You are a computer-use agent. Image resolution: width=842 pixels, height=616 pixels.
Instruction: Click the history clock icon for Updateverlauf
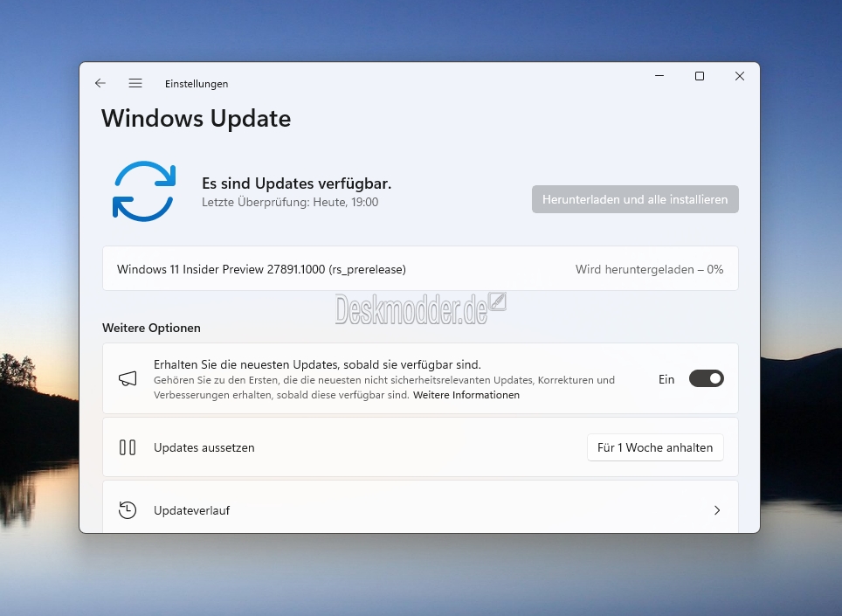click(128, 510)
